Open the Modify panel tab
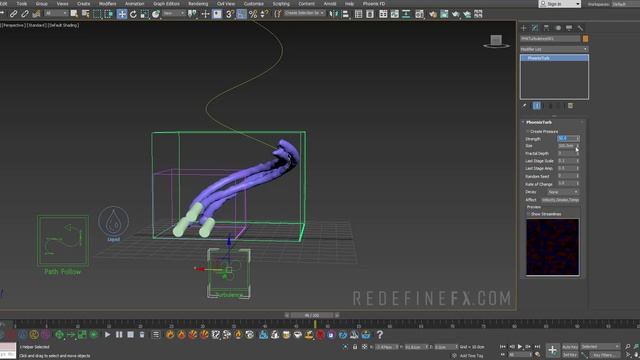Image resolution: width=640 pixels, height=360 pixels. click(x=535, y=28)
